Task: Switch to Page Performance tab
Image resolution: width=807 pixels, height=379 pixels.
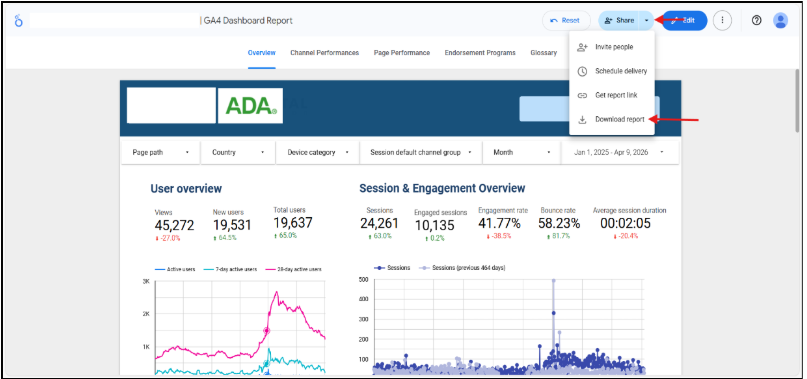Action: (401, 53)
